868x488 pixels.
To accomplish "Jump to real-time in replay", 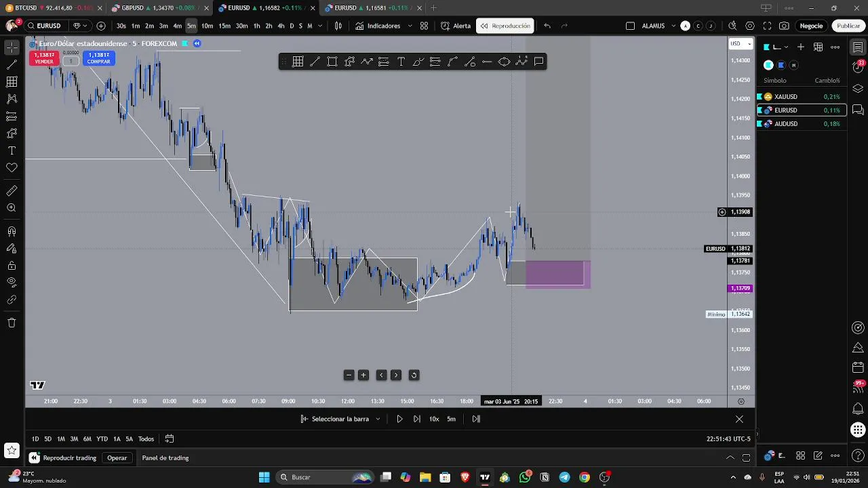I will point(476,419).
